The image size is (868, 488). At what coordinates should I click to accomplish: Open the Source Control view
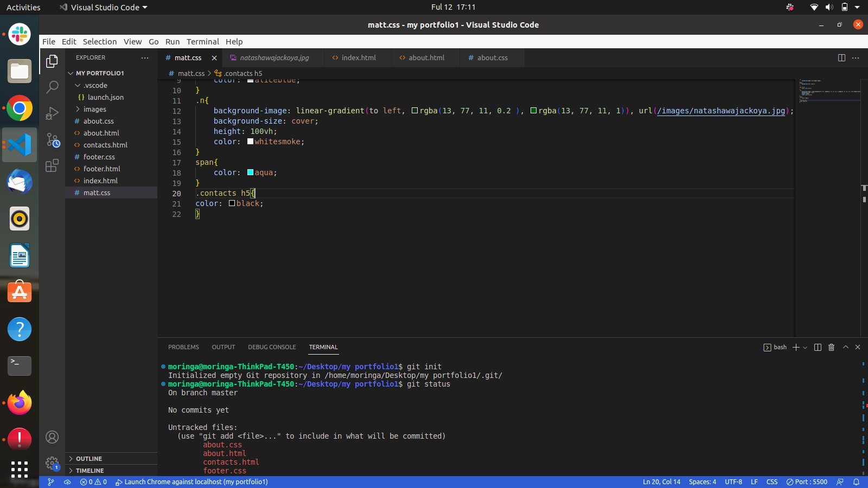(52, 139)
